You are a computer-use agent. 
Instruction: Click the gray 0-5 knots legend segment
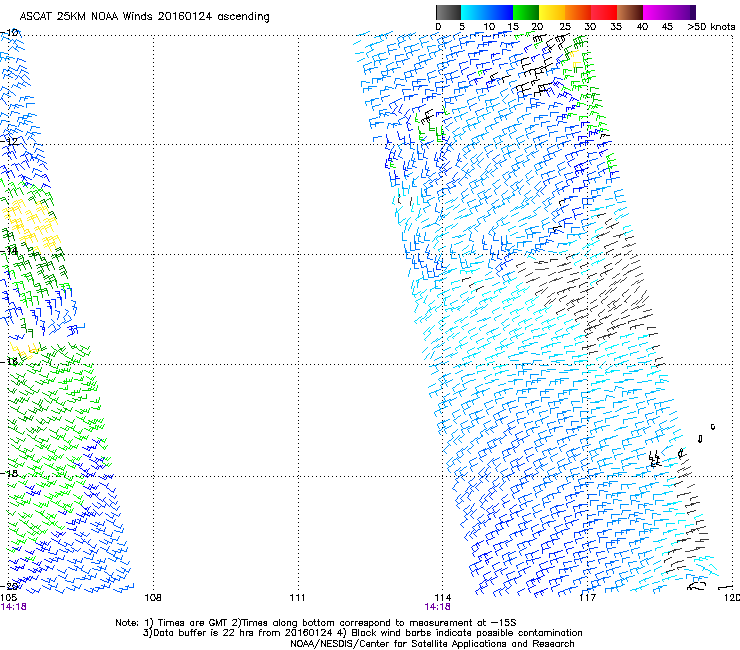pyautogui.click(x=448, y=12)
